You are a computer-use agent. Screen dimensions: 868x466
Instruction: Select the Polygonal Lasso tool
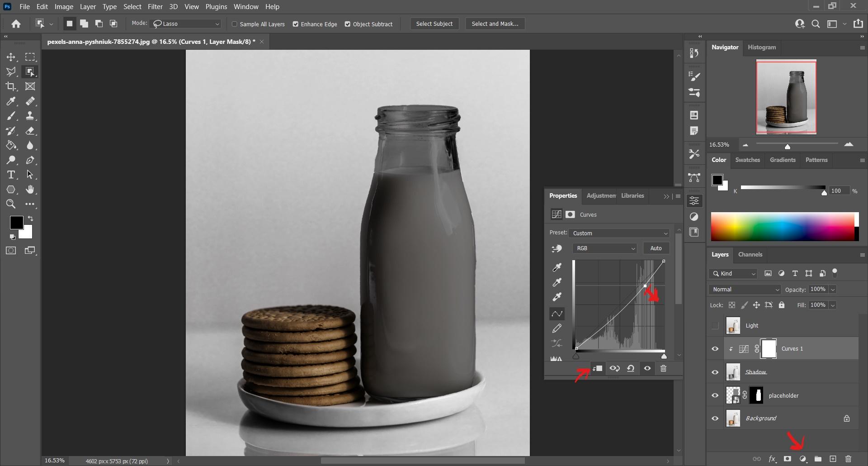click(x=11, y=71)
